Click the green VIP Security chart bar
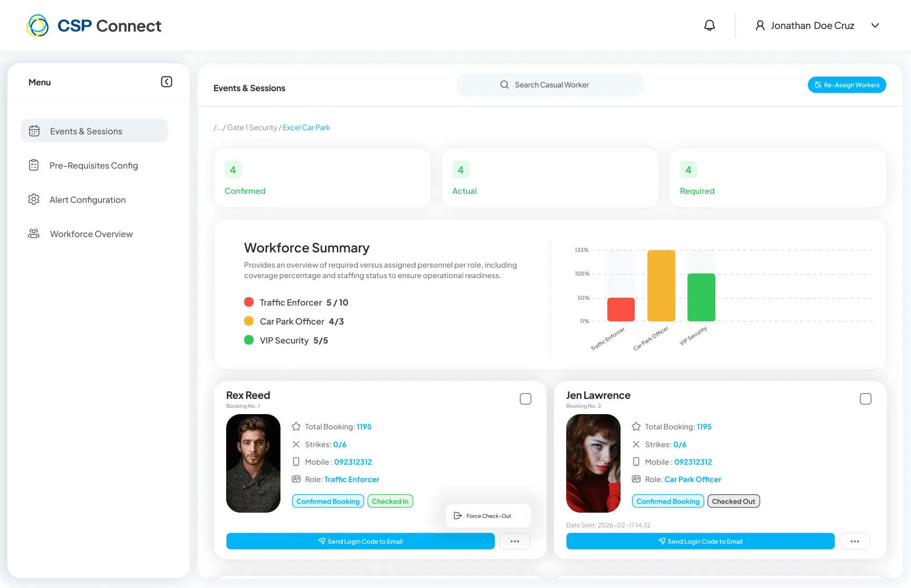This screenshot has height=588, width=911. click(x=701, y=297)
